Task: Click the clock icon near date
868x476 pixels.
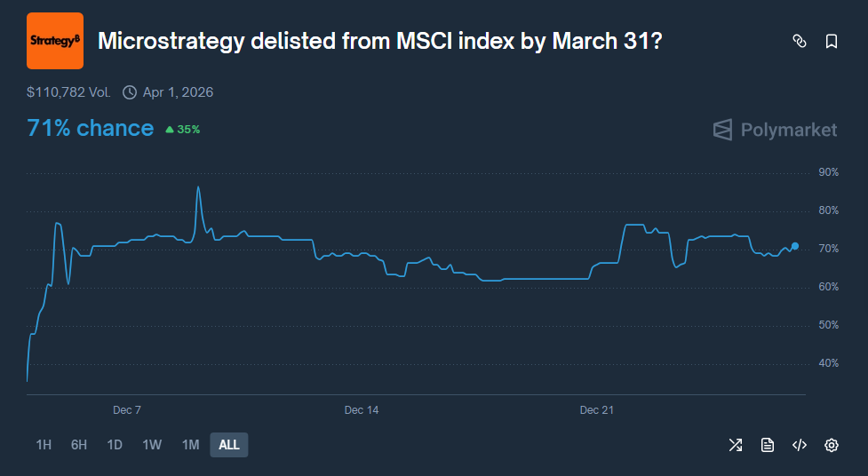Action: pyautogui.click(x=130, y=92)
